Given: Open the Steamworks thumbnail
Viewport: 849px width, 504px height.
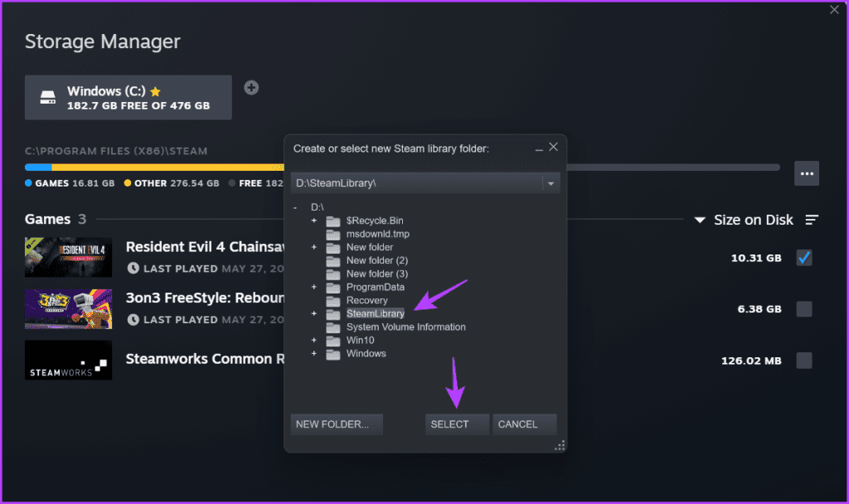Looking at the screenshot, I should coord(68,360).
